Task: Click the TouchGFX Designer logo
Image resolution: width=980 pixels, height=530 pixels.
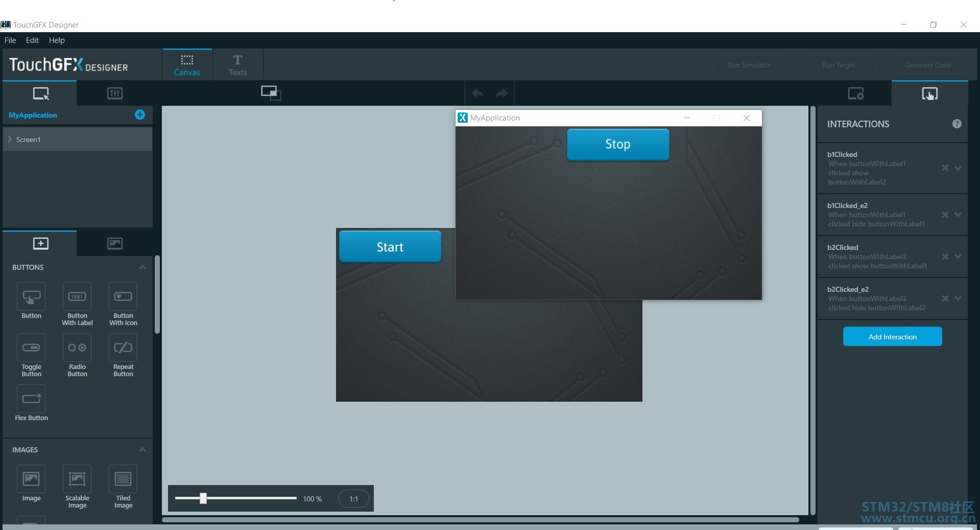Action: 68,65
